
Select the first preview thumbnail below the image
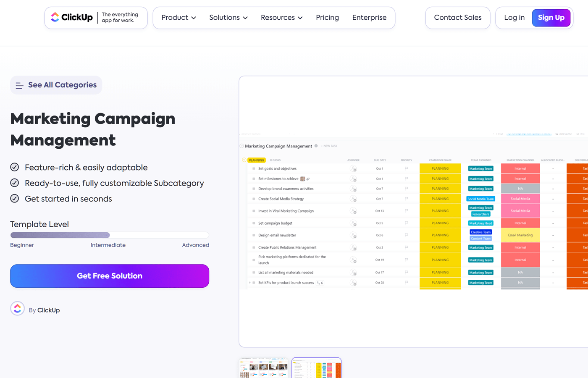pos(264,368)
